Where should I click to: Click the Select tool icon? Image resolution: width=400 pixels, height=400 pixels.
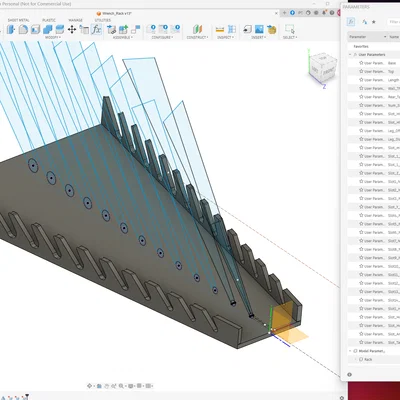[x=289, y=29]
